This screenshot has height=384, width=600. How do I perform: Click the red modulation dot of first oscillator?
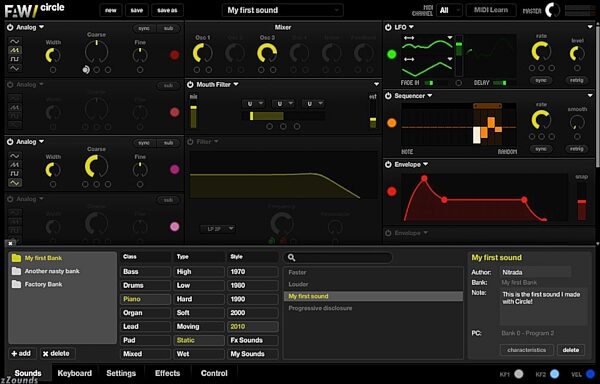[174, 55]
